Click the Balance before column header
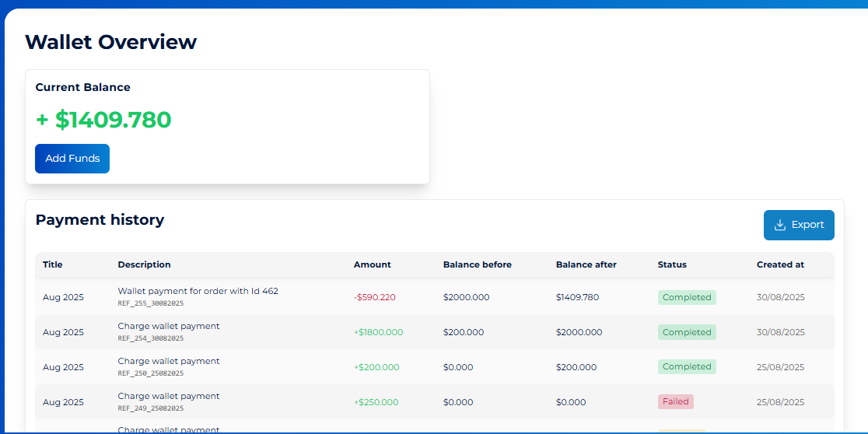This screenshot has width=868, height=434. 477,264
